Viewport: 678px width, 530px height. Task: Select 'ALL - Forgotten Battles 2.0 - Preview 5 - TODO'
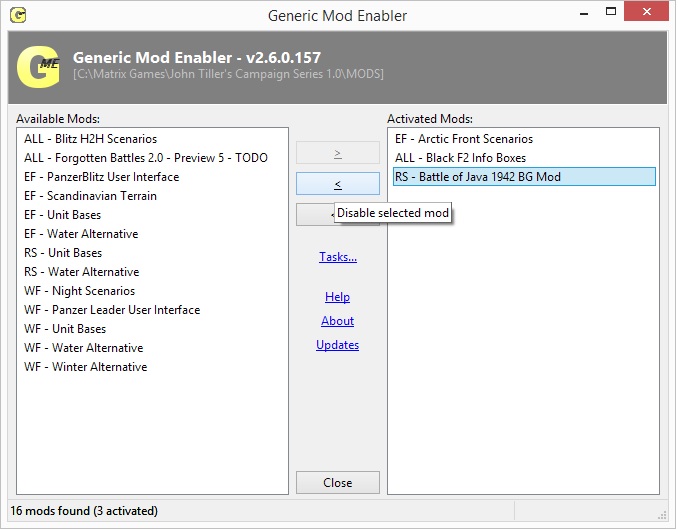146,158
